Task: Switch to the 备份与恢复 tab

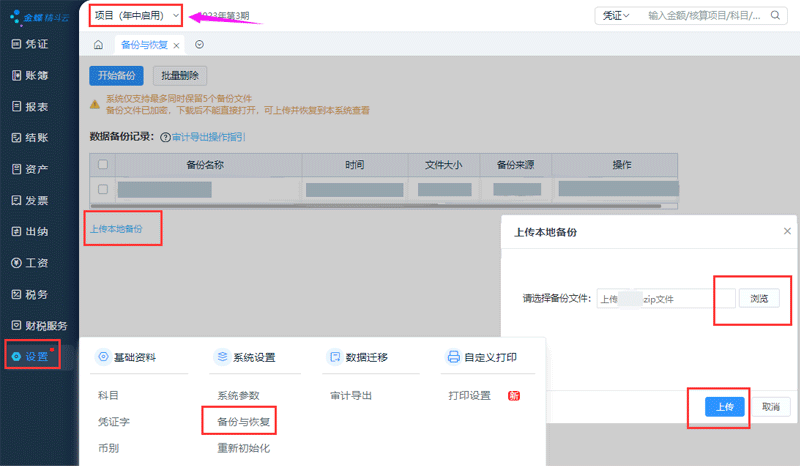Action: click(144, 45)
